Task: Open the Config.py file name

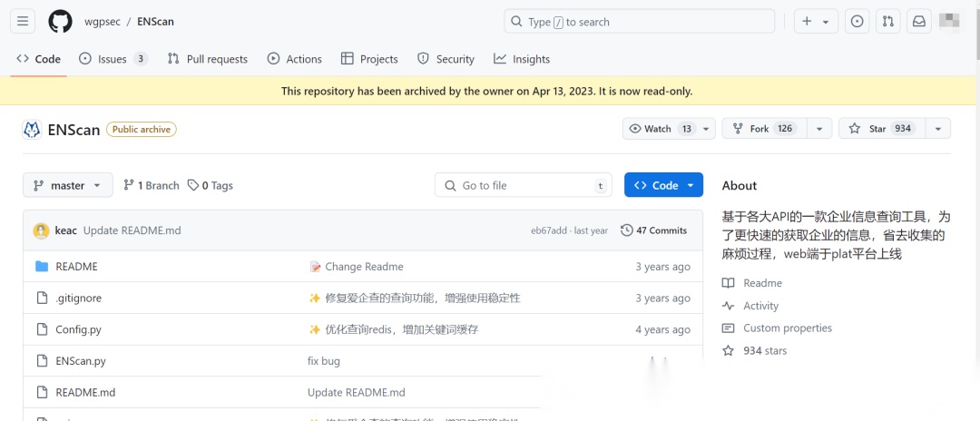Action: click(x=78, y=329)
